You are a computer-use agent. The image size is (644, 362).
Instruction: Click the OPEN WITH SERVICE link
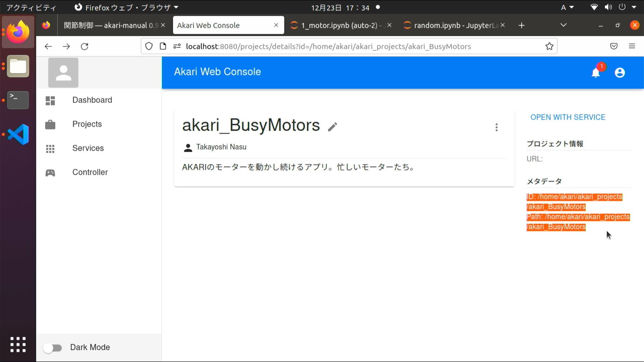568,117
